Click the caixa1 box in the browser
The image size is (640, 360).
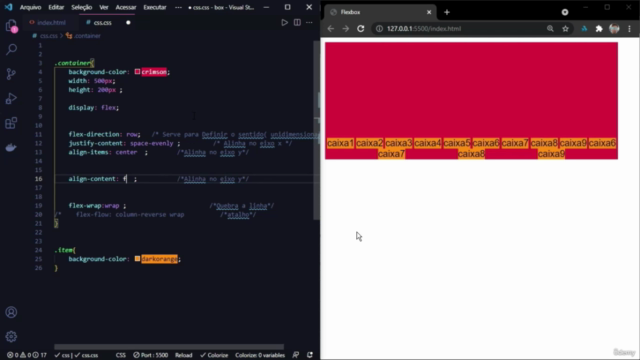pyautogui.click(x=340, y=143)
